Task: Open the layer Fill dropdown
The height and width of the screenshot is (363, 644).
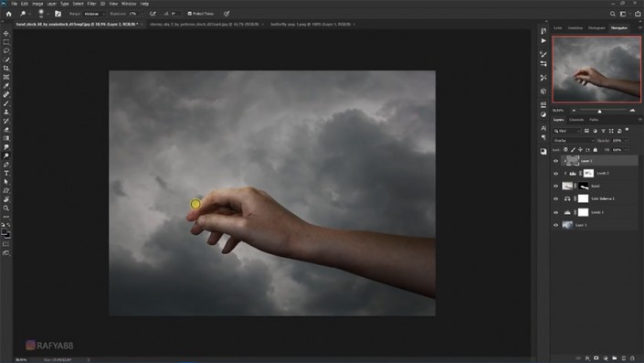Action: (626, 150)
